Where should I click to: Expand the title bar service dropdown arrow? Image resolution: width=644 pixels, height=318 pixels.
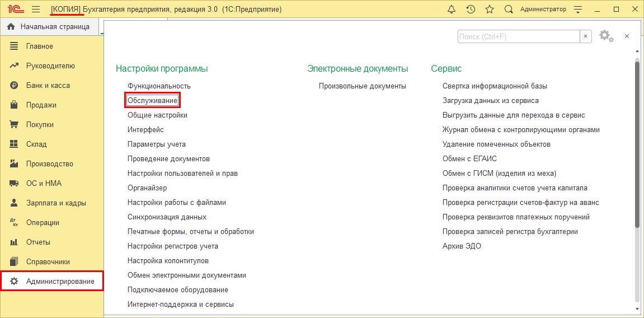(577, 10)
